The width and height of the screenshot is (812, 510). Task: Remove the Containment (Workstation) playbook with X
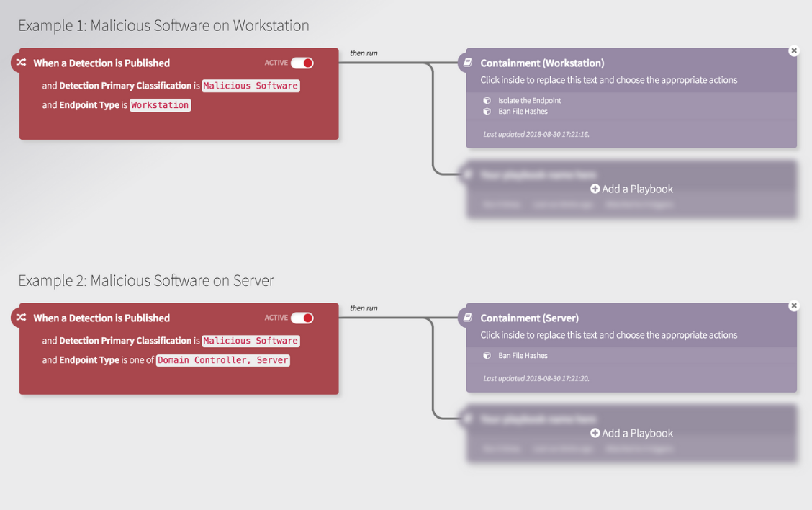(x=793, y=51)
